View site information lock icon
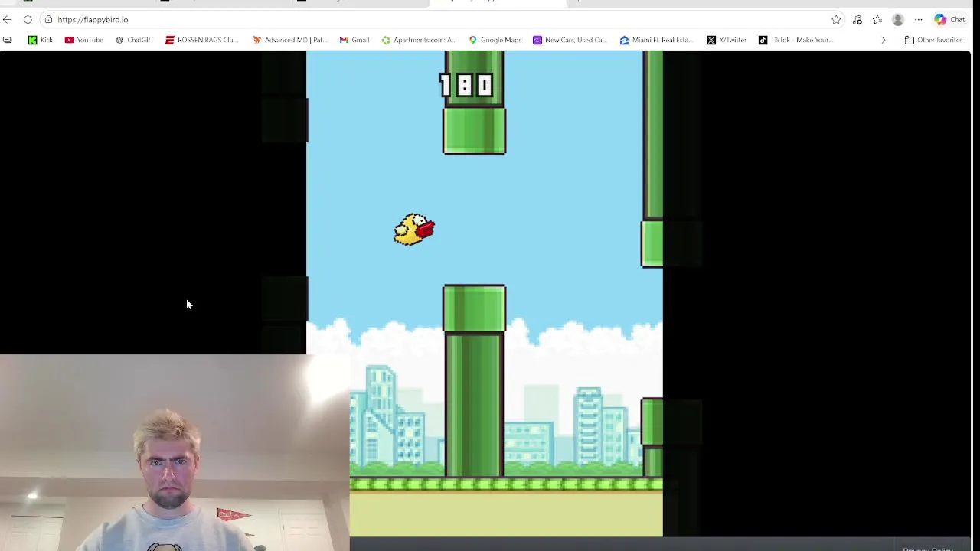980x551 pixels. pyautogui.click(x=48, y=20)
